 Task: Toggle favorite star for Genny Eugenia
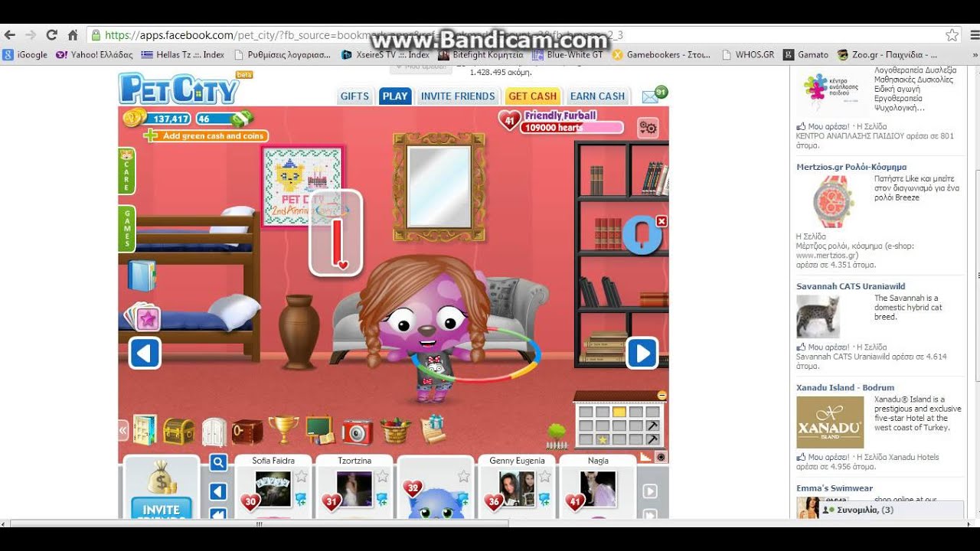544,477
